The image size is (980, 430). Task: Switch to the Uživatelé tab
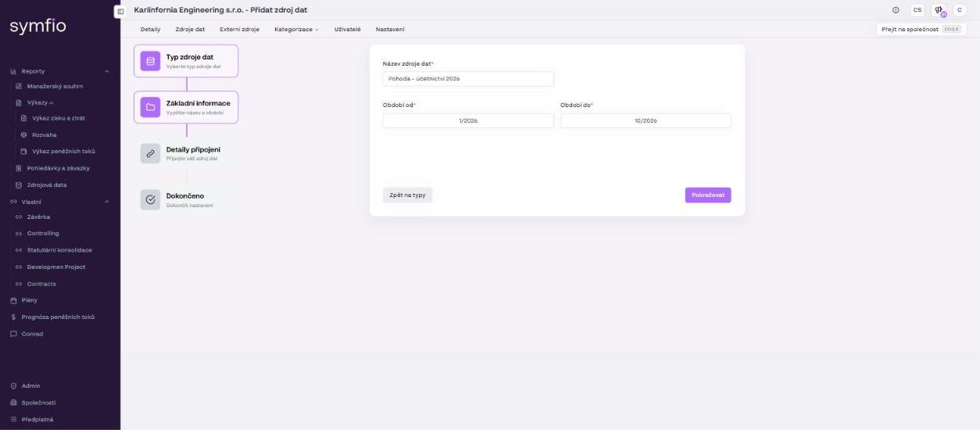[x=347, y=29]
